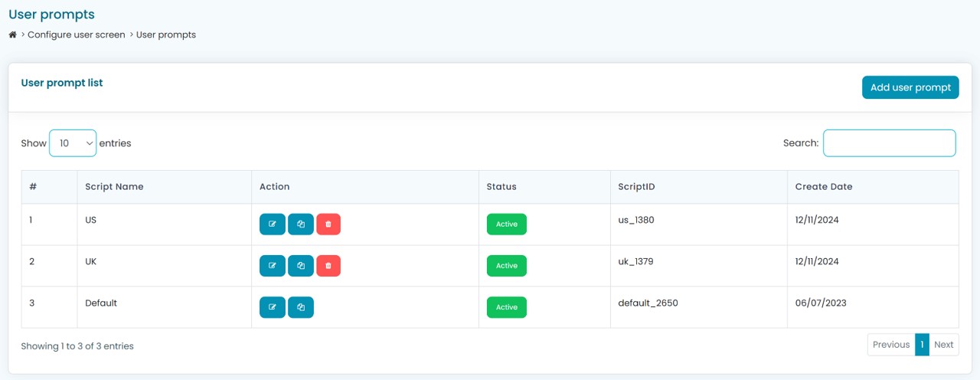The image size is (980, 380).
Task: Toggle Active status for UK script
Action: pos(506,266)
